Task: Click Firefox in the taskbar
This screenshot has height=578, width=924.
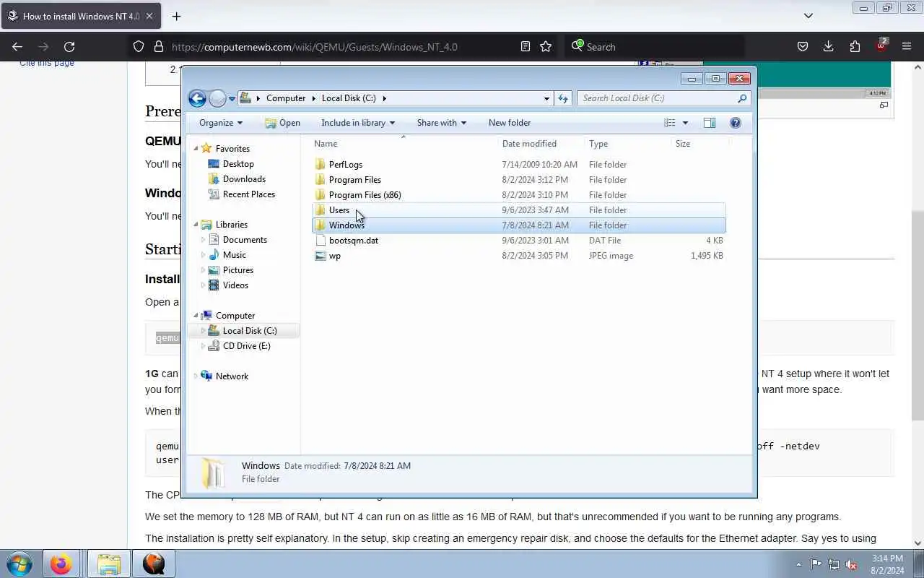Action: [x=61, y=564]
